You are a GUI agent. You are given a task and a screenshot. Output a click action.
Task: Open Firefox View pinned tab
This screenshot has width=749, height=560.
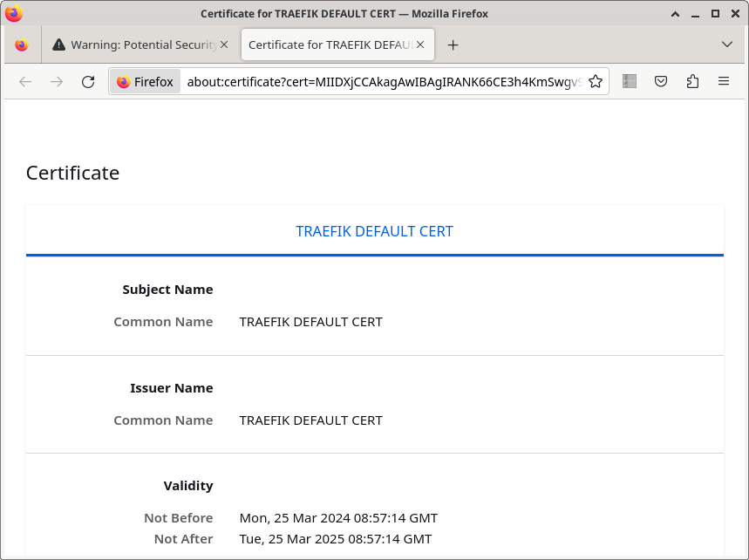click(x=22, y=44)
